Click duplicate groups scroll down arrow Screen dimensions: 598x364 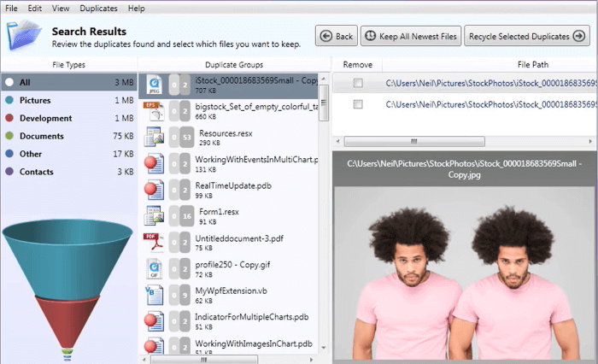tap(324, 348)
